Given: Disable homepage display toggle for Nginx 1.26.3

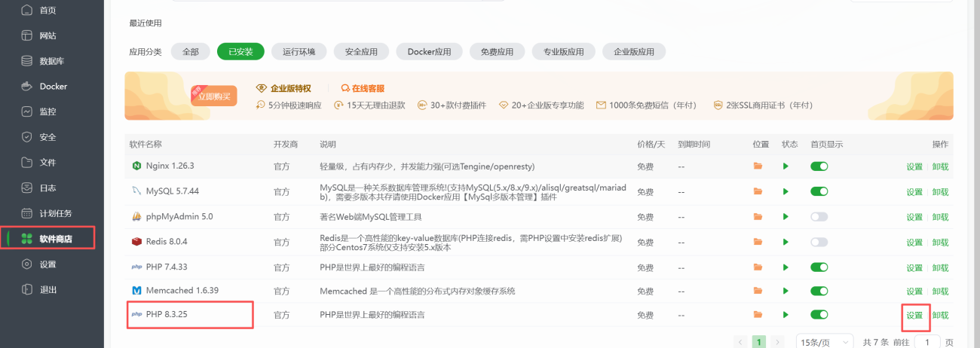Looking at the screenshot, I should pyautogui.click(x=819, y=166).
